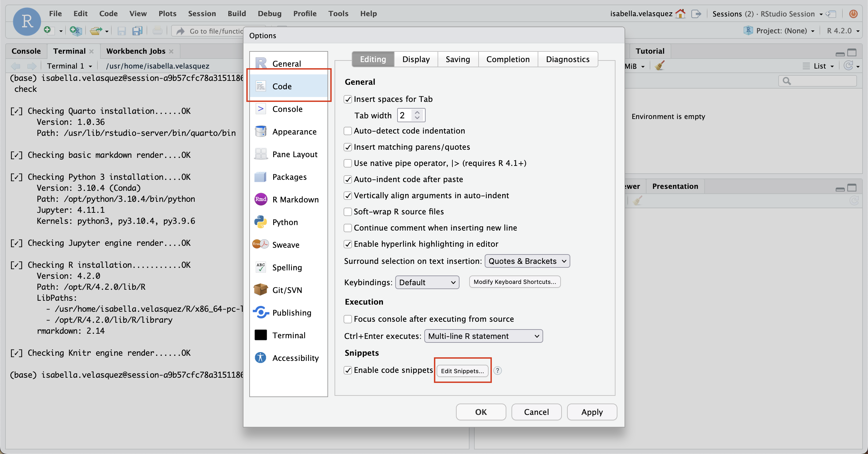Image resolution: width=868 pixels, height=454 pixels.
Task: Click the broom icon to clear environment
Action: click(x=659, y=66)
